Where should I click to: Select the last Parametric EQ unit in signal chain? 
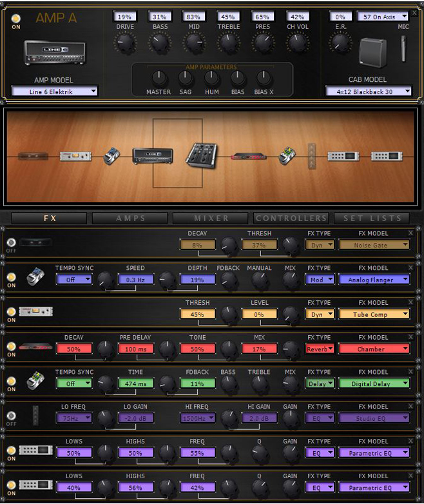387,156
